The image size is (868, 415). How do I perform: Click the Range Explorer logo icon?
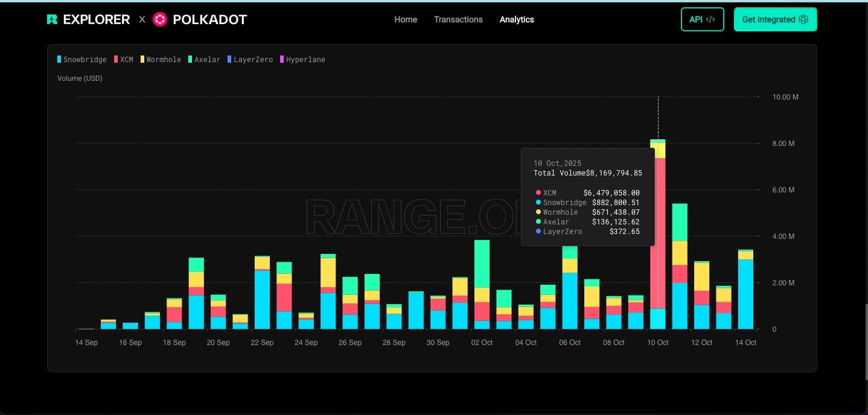52,19
